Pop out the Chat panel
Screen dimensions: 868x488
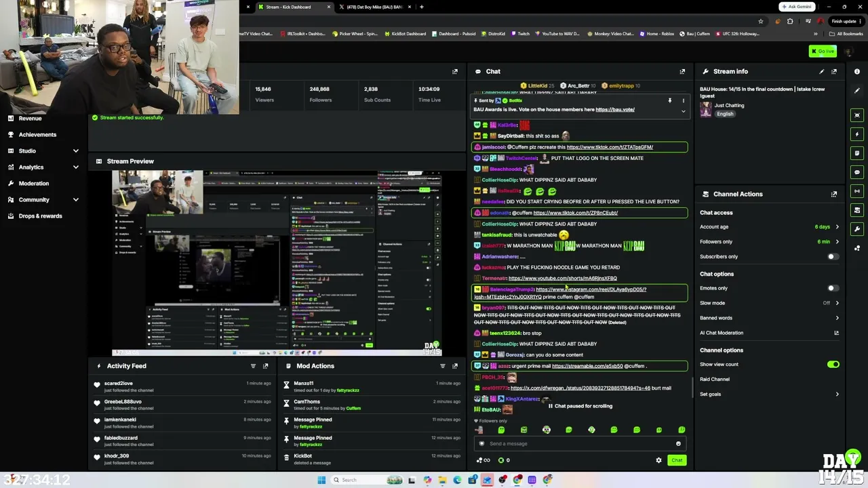point(682,71)
